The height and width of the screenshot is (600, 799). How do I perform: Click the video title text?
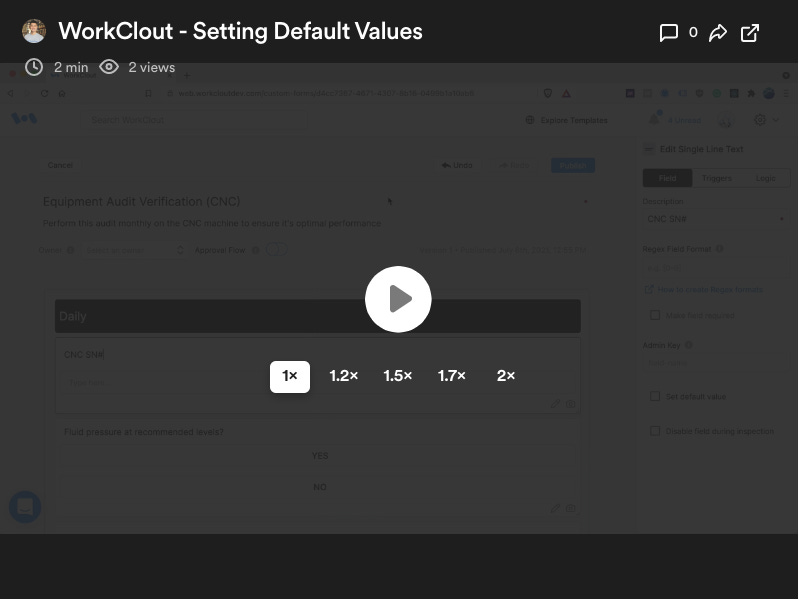(241, 31)
